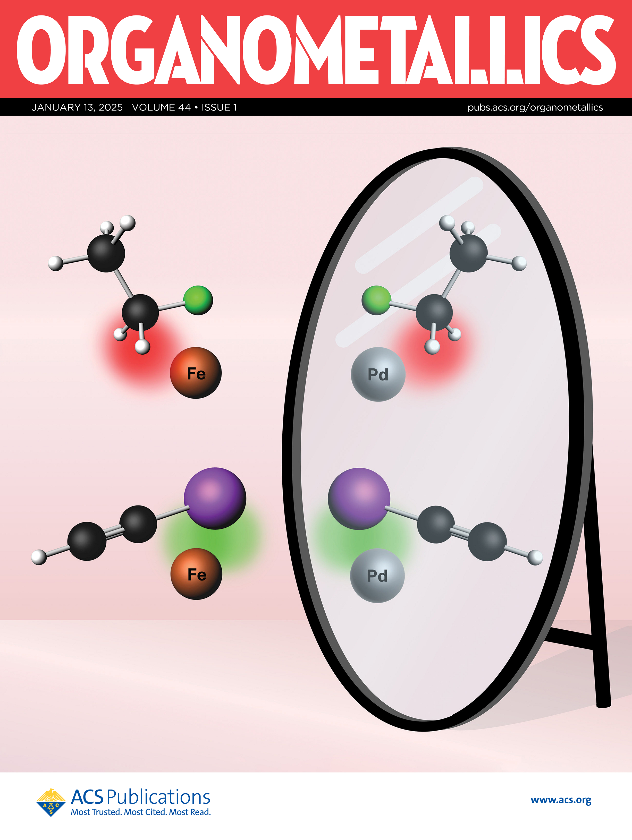Image resolution: width=632 pixels, height=840 pixels.
Task: Open the pubs.acs.org/organometallics link
Action: tap(535, 107)
